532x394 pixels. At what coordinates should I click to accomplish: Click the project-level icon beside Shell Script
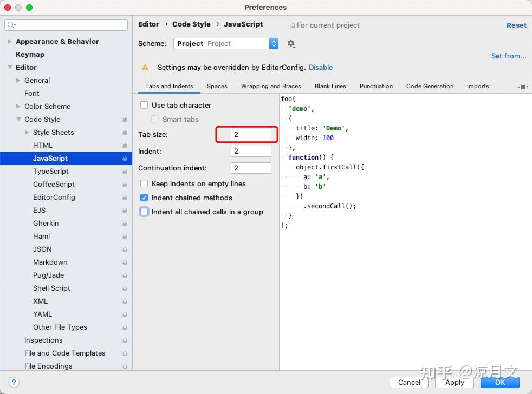(124, 288)
